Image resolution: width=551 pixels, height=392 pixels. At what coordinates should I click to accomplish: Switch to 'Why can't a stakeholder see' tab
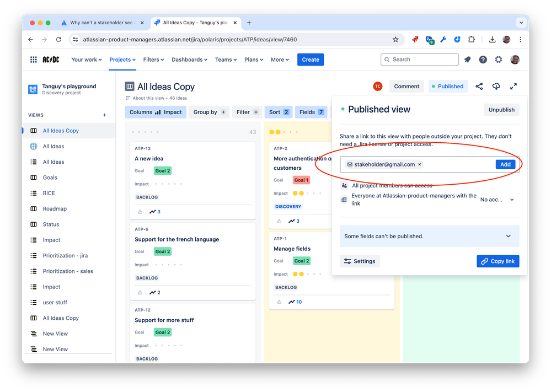[102, 23]
